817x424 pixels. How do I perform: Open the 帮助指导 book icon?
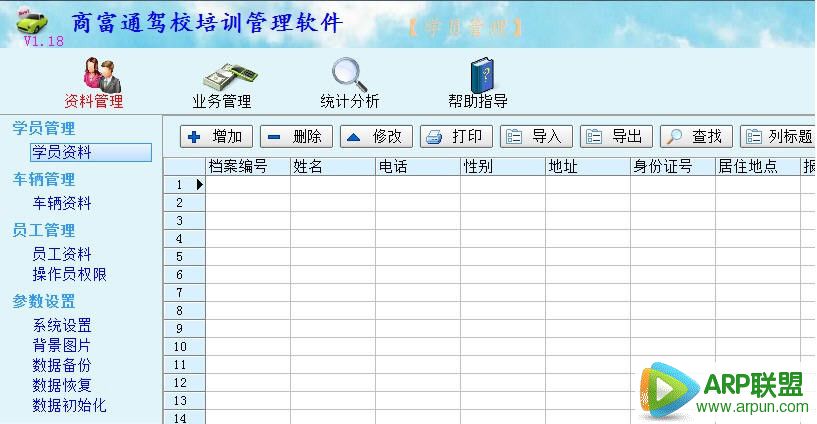pyautogui.click(x=482, y=75)
